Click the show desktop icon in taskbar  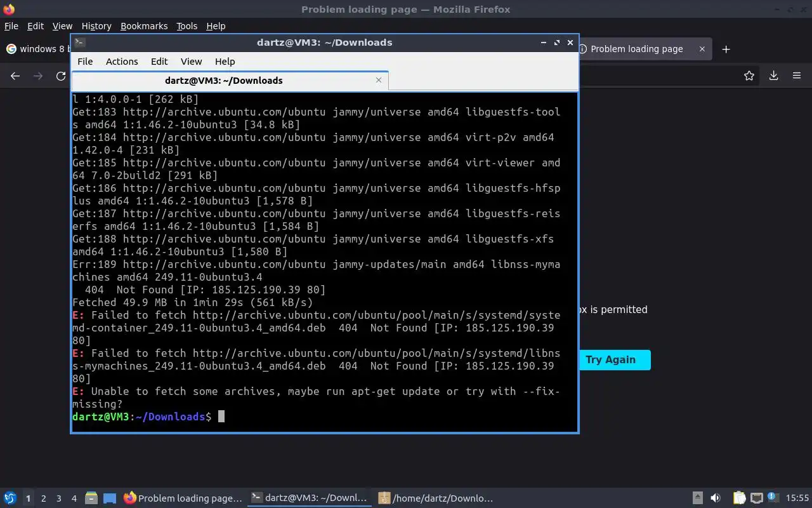pyautogui.click(x=110, y=498)
